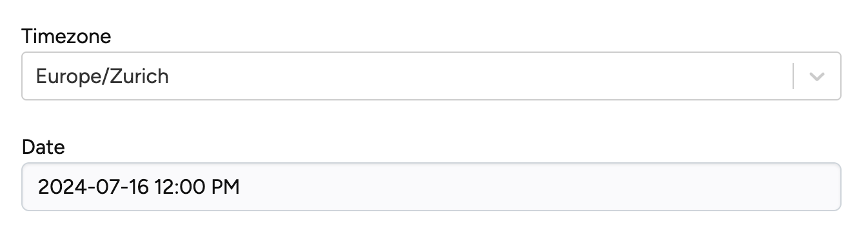Click empty area after 12:00 PM text

(x=535, y=187)
